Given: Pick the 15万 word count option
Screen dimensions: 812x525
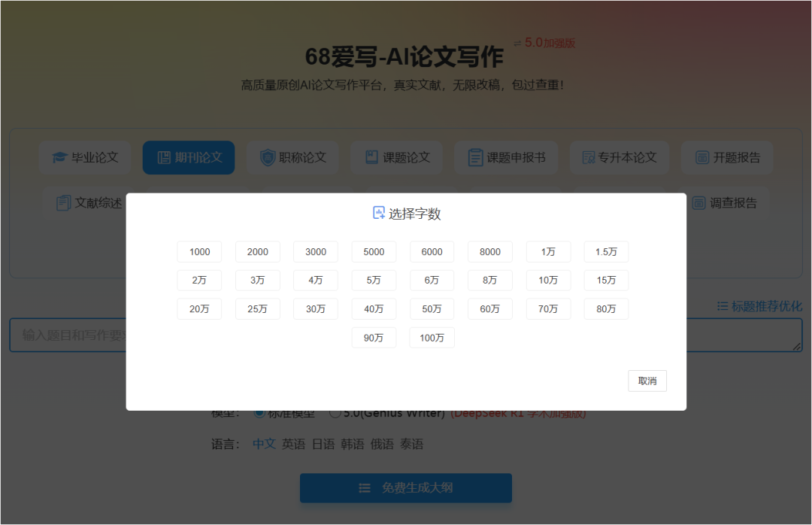Looking at the screenshot, I should (606, 281).
